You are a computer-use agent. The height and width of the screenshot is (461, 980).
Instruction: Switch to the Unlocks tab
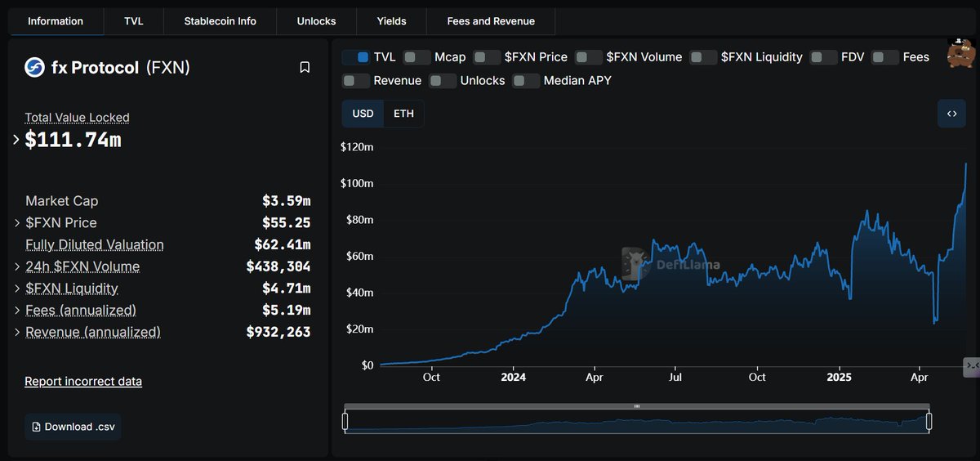click(x=317, y=21)
